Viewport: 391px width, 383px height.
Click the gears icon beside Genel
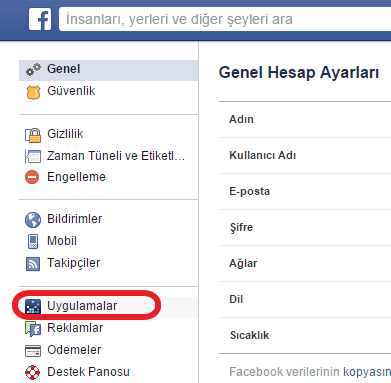33,69
